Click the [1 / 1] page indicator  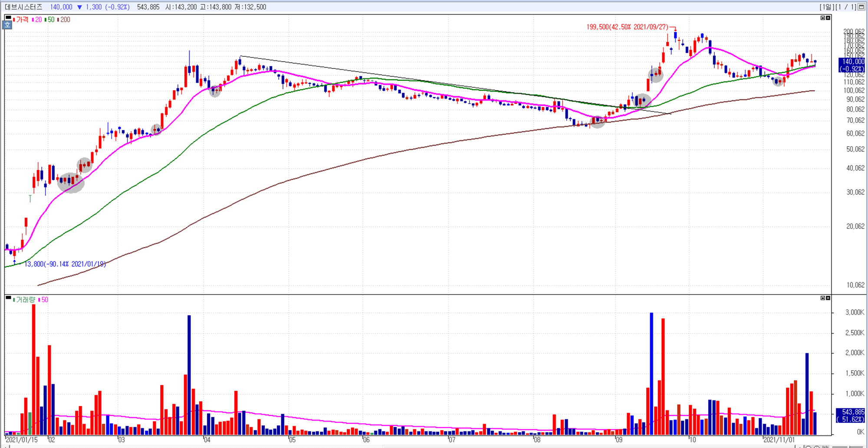pos(846,7)
